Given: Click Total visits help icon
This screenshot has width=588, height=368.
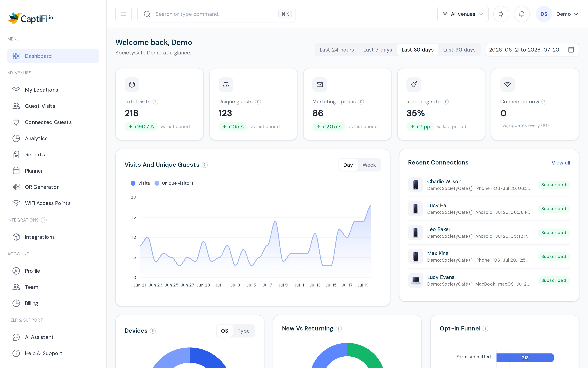Looking at the screenshot, I should click(x=155, y=102).
